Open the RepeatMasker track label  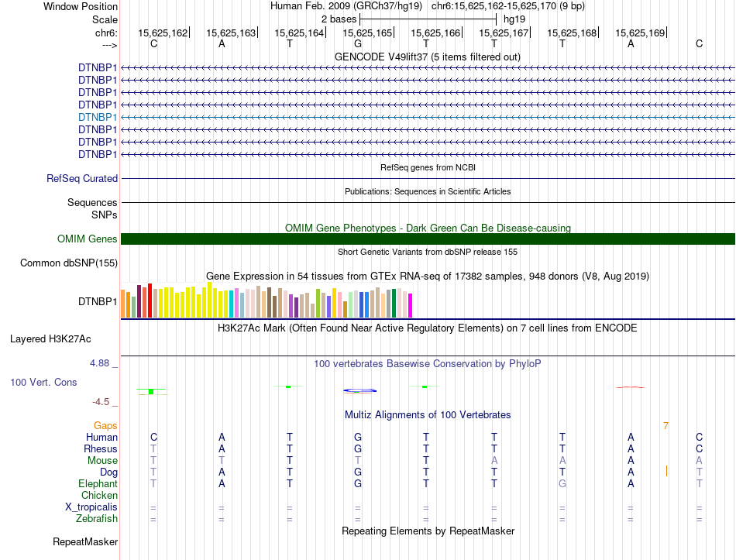(85, 541)
